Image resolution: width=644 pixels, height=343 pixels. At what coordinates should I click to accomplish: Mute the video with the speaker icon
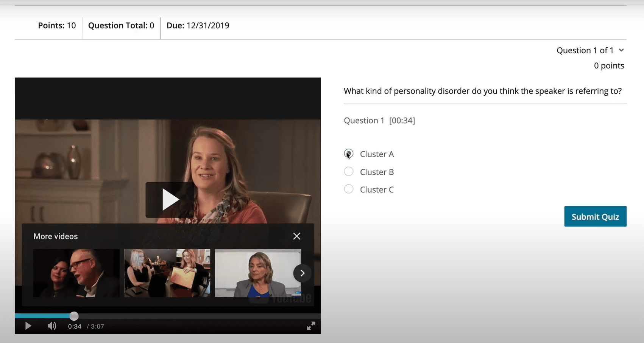[52, 326]
